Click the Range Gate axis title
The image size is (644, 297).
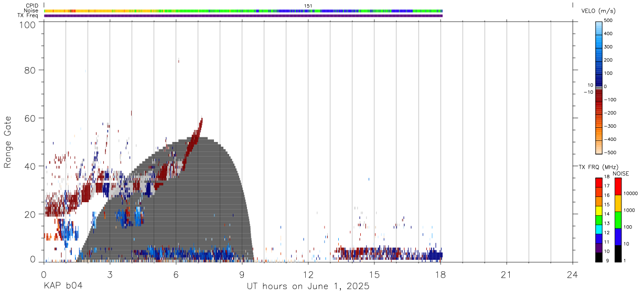[x=8, y=142]
